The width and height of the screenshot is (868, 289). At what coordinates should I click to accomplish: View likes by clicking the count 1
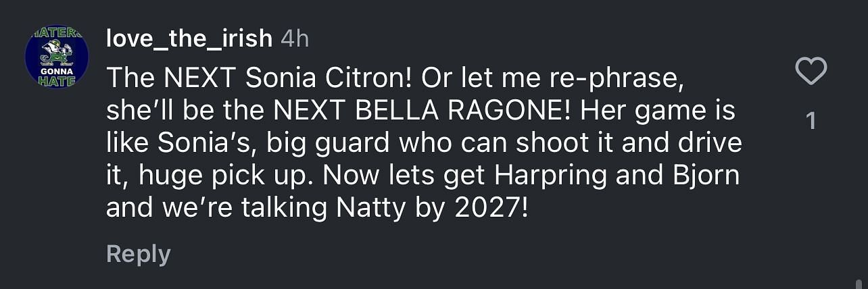click(811, 121)
